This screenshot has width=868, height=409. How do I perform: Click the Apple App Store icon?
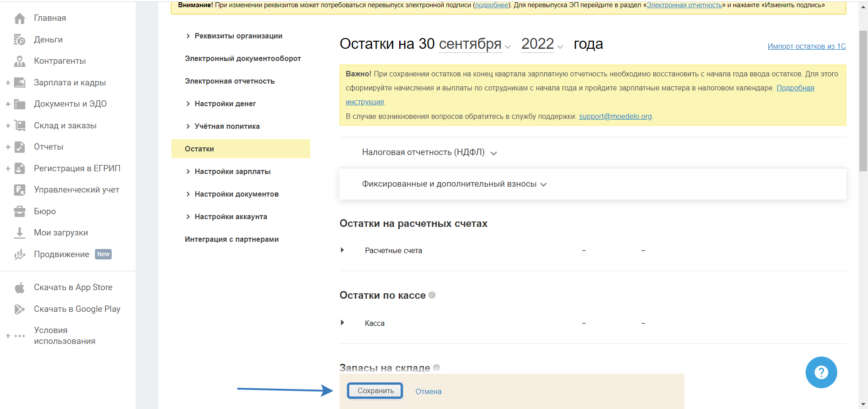tap(19, 287)
